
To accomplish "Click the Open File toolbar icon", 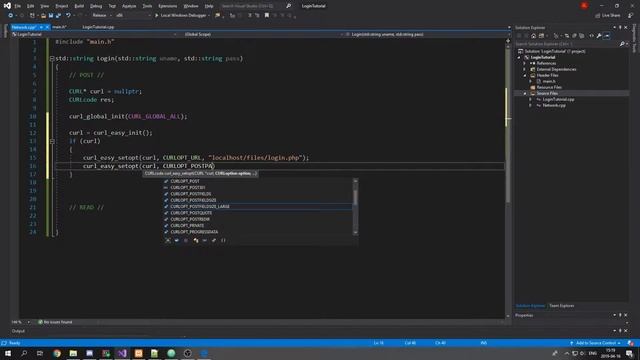I will point(43,16).
